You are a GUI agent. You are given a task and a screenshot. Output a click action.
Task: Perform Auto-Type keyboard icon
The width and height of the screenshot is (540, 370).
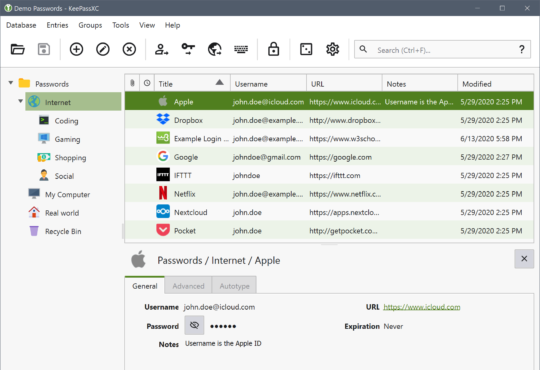(241, 49)
